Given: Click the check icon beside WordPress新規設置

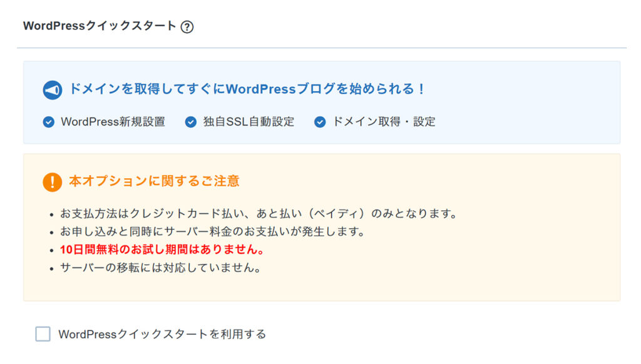Looking at the screenshot, I should [x=49, y=122].
